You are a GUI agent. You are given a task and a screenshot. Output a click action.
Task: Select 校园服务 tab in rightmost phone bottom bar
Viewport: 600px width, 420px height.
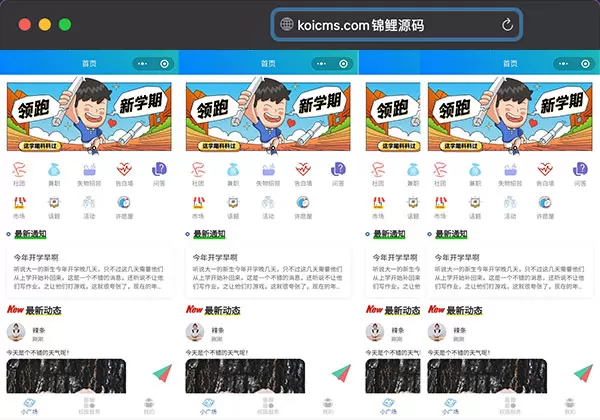pos(510,406)
